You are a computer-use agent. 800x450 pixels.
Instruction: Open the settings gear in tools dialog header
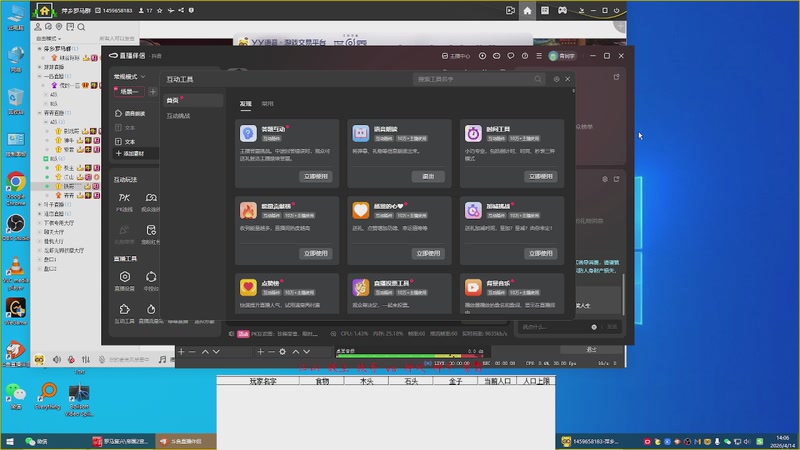pyautogui.click(x=557, y=79)
